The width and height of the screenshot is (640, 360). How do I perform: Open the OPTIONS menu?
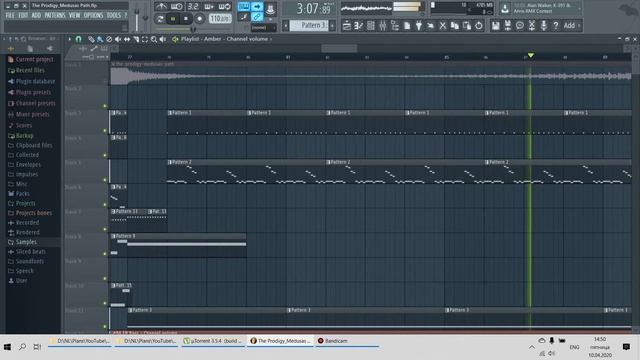point(93,16)
